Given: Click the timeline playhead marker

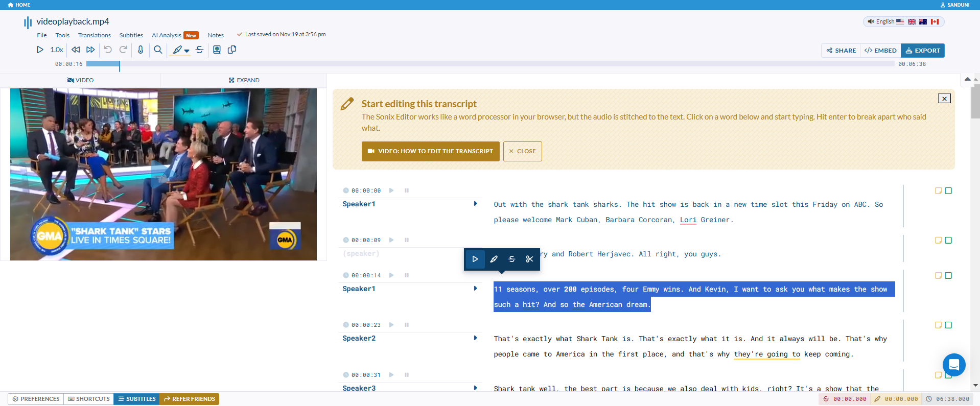Looking at the screenshot, I should click(120, 65).
